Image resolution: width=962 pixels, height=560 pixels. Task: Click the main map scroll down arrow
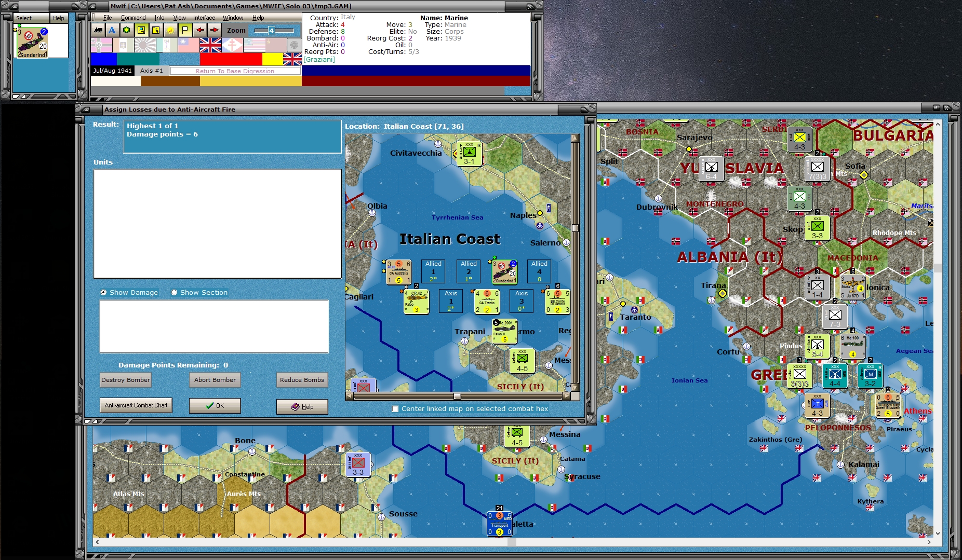click(x=938, y=533)
